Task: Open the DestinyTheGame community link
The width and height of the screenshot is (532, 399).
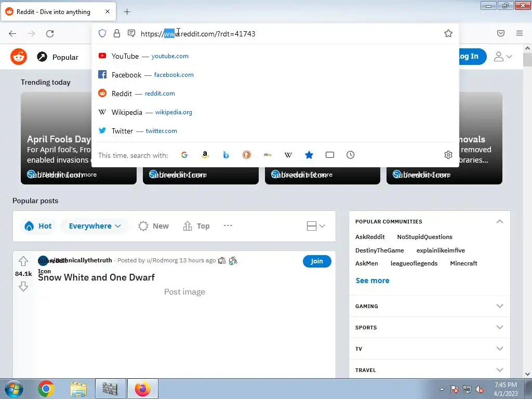Action: 379,250
